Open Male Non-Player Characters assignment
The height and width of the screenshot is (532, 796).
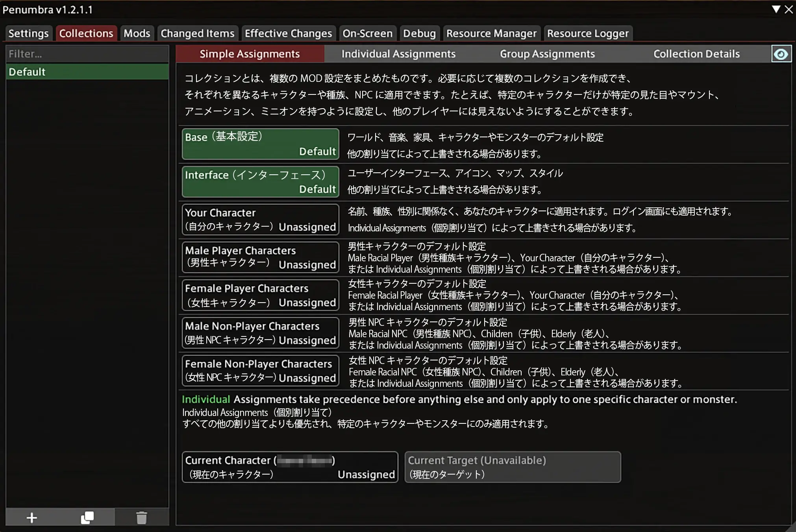(260, 333)
